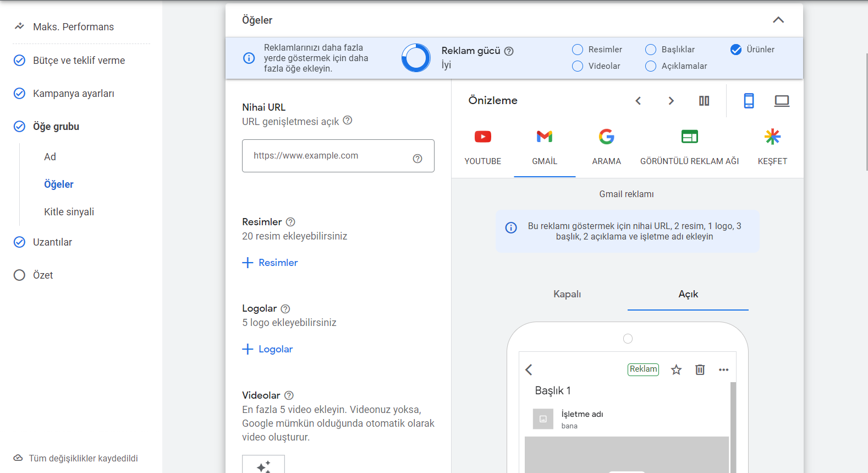Click the trash icon in the phone preview
The width and height of the screenshot is (868, 473).
click(700, 369)
